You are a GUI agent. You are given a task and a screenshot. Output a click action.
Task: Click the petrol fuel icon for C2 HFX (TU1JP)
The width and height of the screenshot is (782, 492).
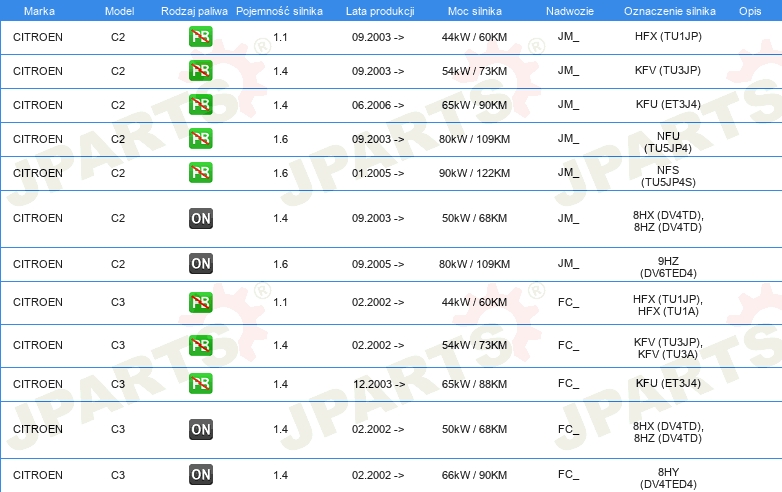(x=200, y=37)
